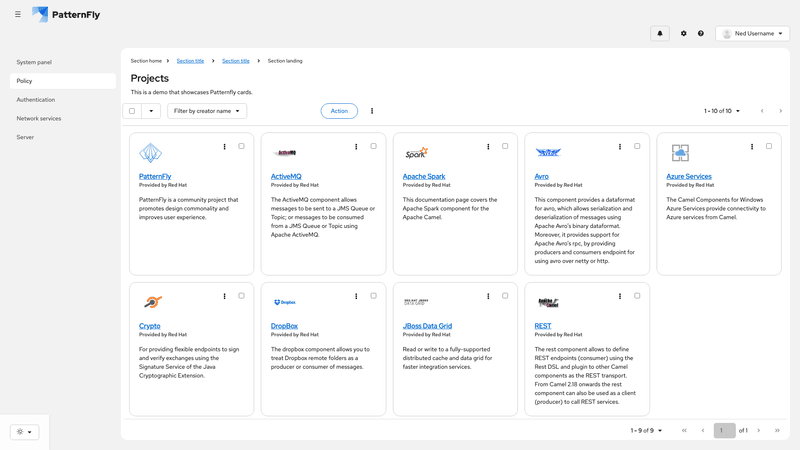Click the Crypto card logo

coord(153,302)
